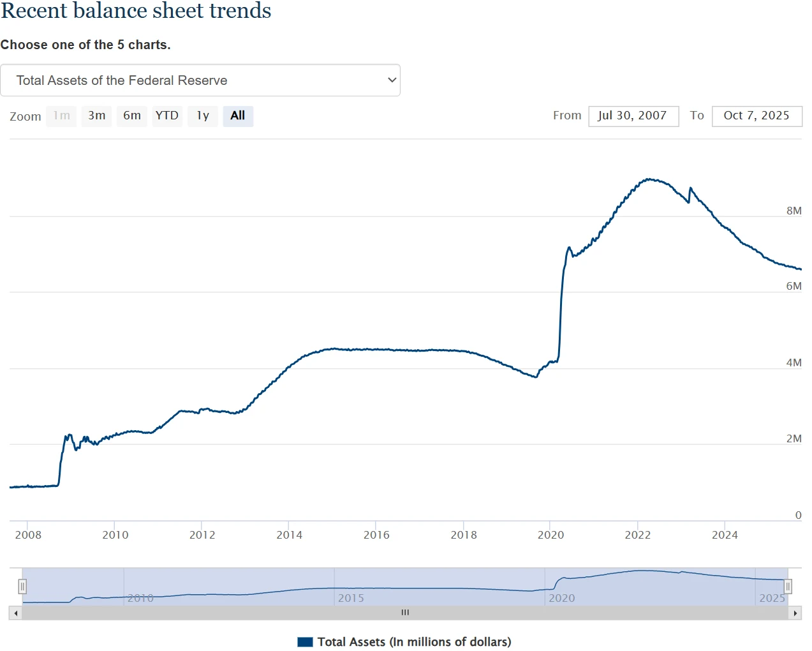Click the navigator right scroll arrow
Image resolution: width=812 pixels, height=651 pixels.
coord(795,613)
